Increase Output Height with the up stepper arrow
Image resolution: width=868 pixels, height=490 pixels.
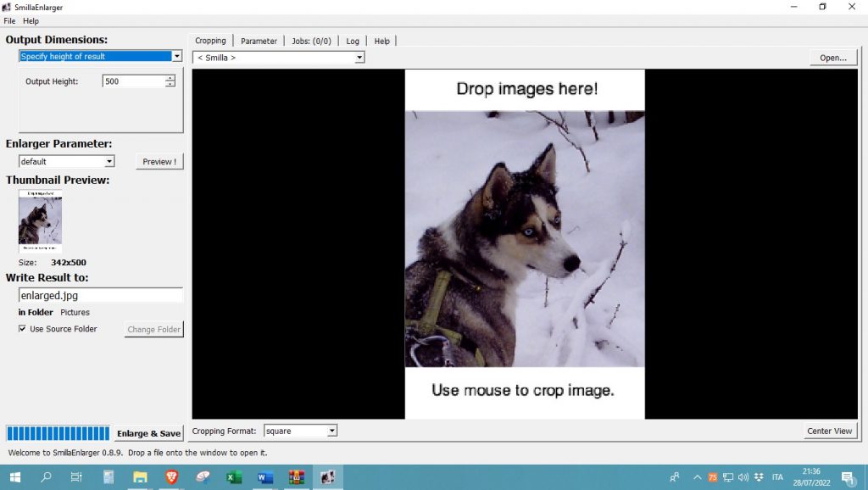point(170,78)
